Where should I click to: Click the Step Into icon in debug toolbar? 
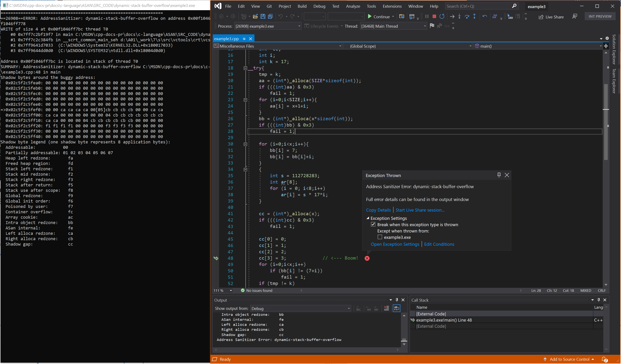pos(459,17)
